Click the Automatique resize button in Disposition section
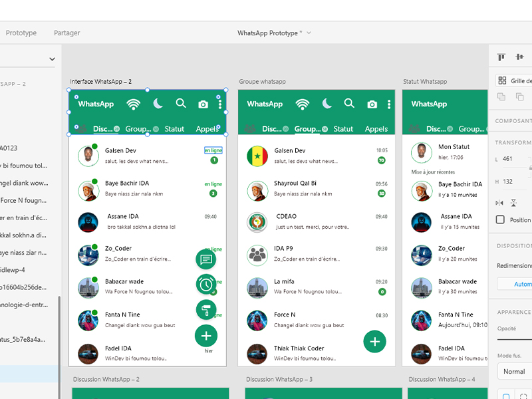The height and width of the screenshot is (399, 532). [514, 284]
